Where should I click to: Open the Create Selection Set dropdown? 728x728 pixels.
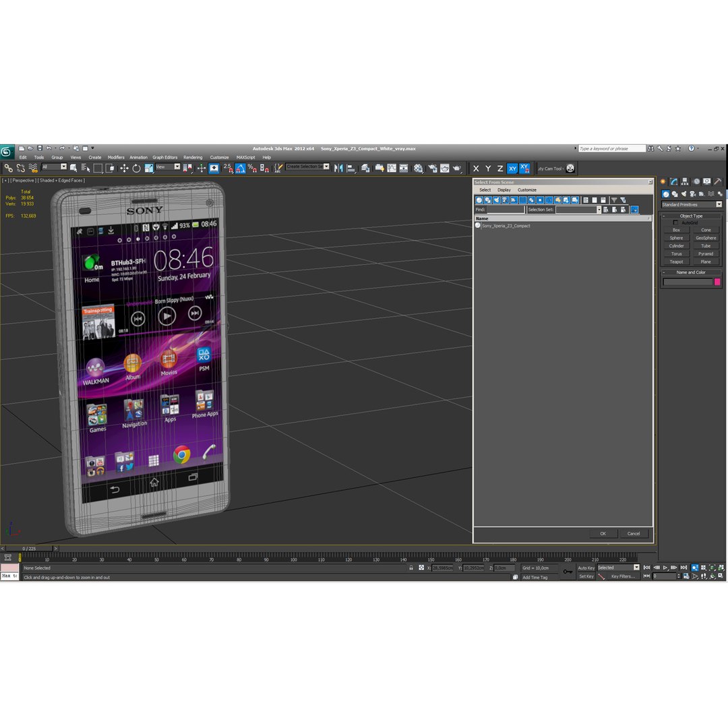coord(308,166)
